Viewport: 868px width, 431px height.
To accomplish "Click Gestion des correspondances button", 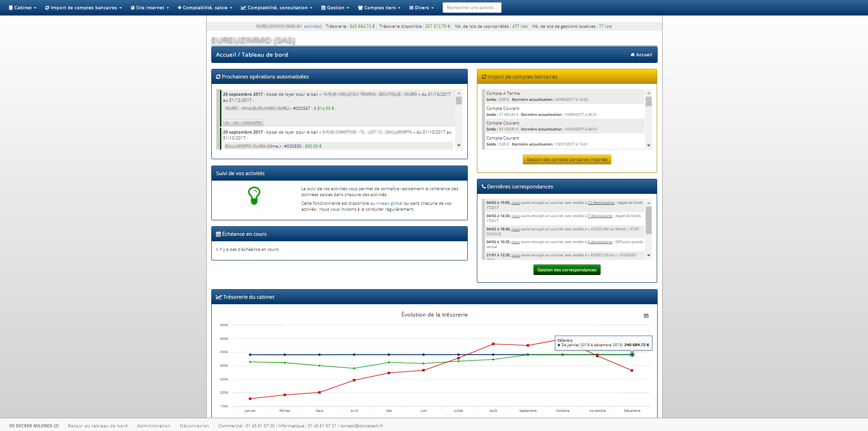I will point(567,270).
